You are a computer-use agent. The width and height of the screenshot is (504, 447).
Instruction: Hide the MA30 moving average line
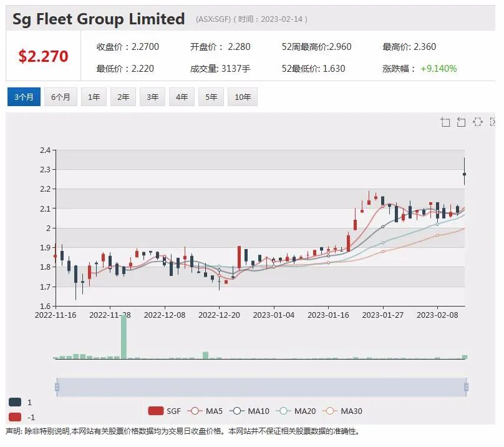click(x=342, y=411)
